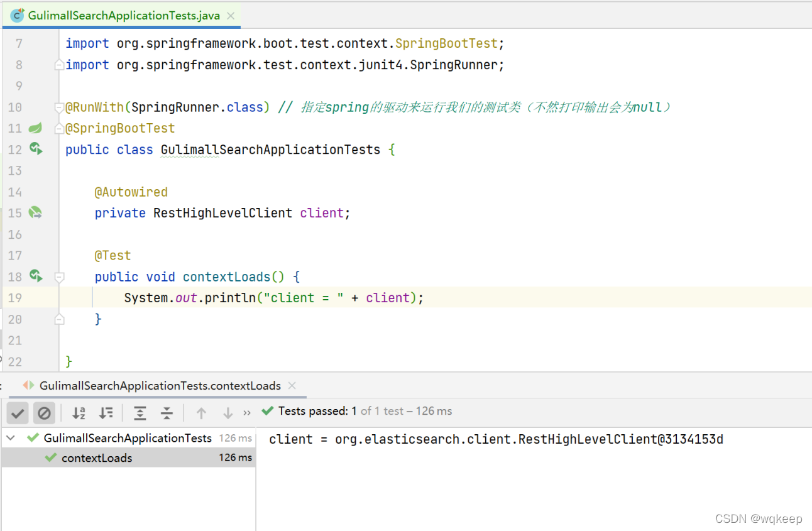Click the string "client = " on line 19
The image size is (812, 531).
click(x=304, y=298)
